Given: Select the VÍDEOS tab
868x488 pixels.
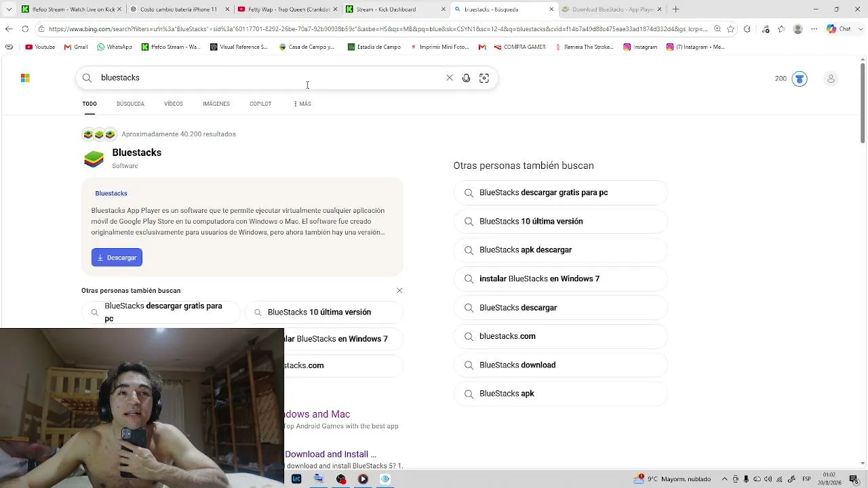Looking at the screenshot, I should pyautogui.click(x=174, y=104).
